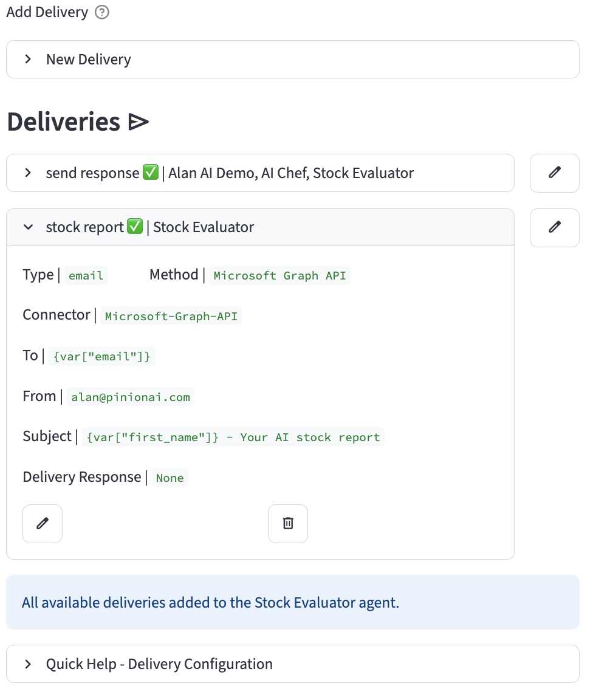Click green checkmark on send response row
Viewport: 593px width, 700px height.
click(151, 173)
